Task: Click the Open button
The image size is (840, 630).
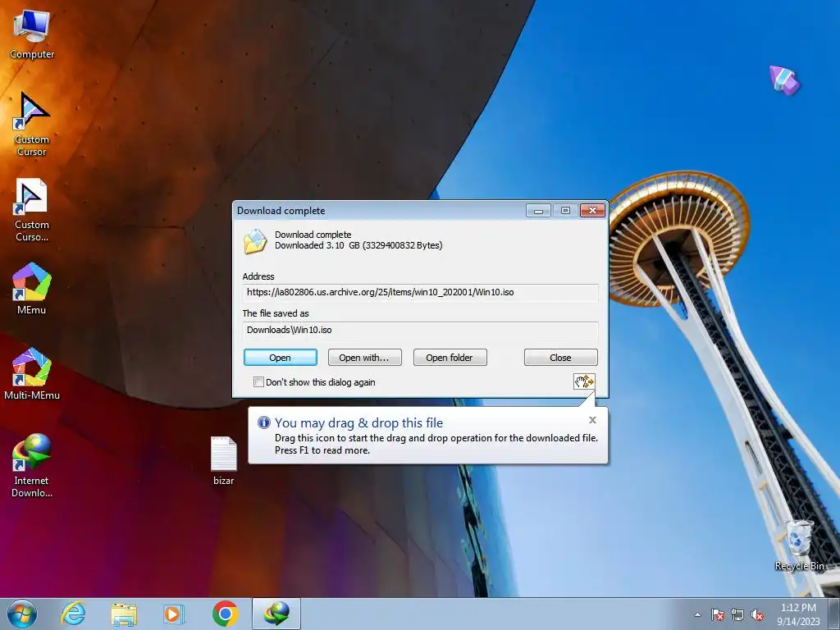Action: click(x=281, y=358)
